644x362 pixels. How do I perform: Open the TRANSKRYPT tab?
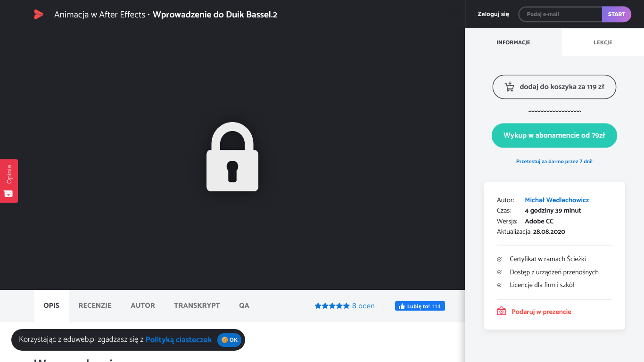pos(197,306)
